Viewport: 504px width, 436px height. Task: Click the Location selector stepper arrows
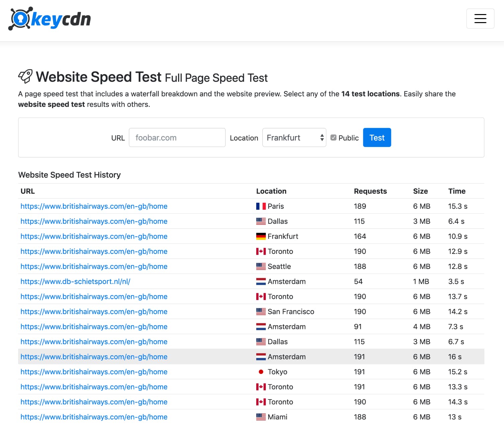(x=321, y=137)
